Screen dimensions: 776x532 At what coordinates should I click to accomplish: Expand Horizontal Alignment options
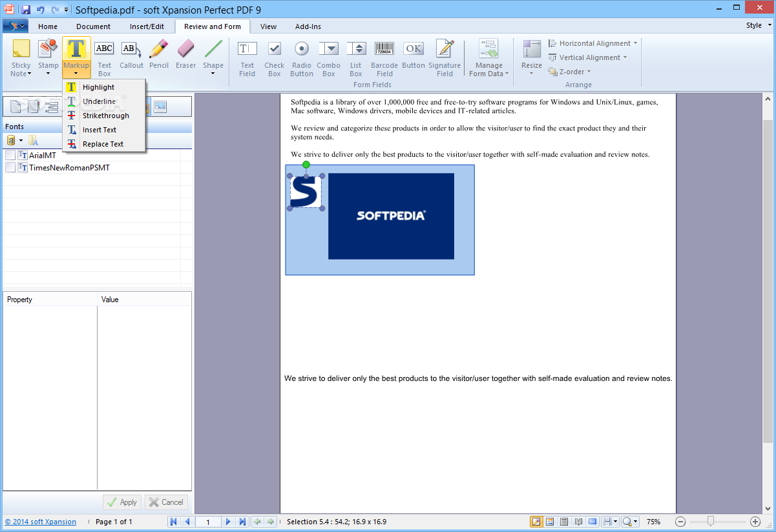[x=592, y=43]
